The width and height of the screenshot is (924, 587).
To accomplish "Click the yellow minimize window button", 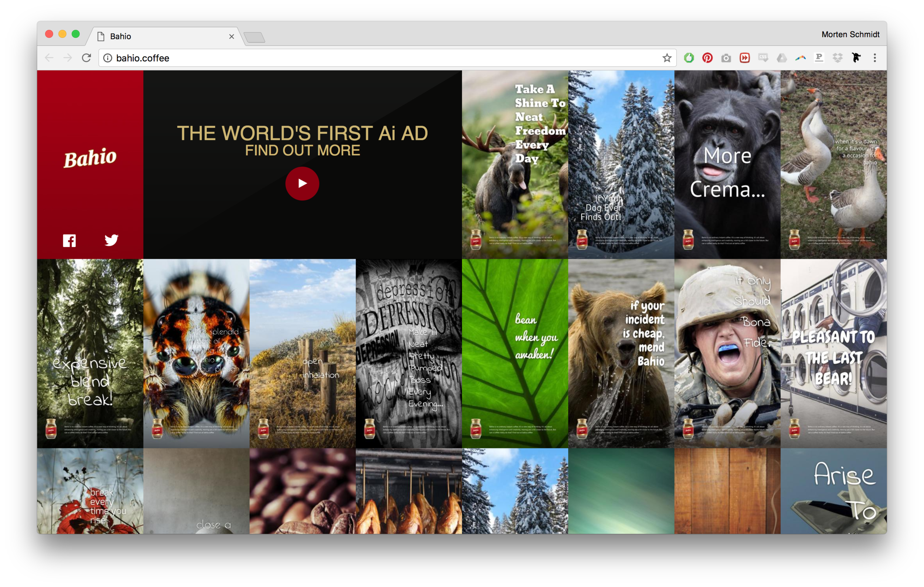I will (62, 34).
